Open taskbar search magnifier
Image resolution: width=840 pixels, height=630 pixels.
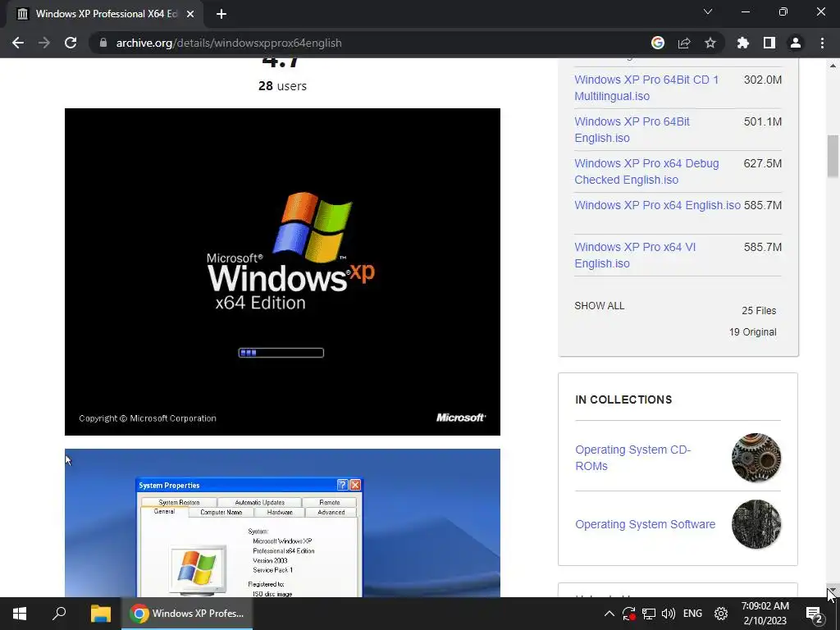click(59, 614)
